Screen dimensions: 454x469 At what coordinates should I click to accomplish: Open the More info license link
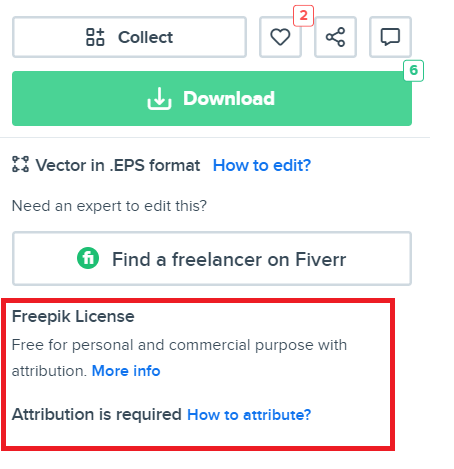coord(126,371)
